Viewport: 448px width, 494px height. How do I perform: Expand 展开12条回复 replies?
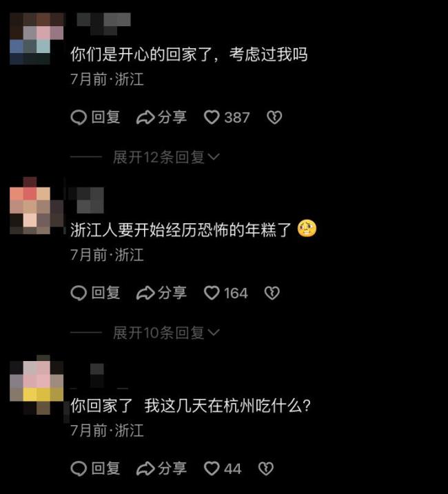pyautogui.click(x=166, y=157)
